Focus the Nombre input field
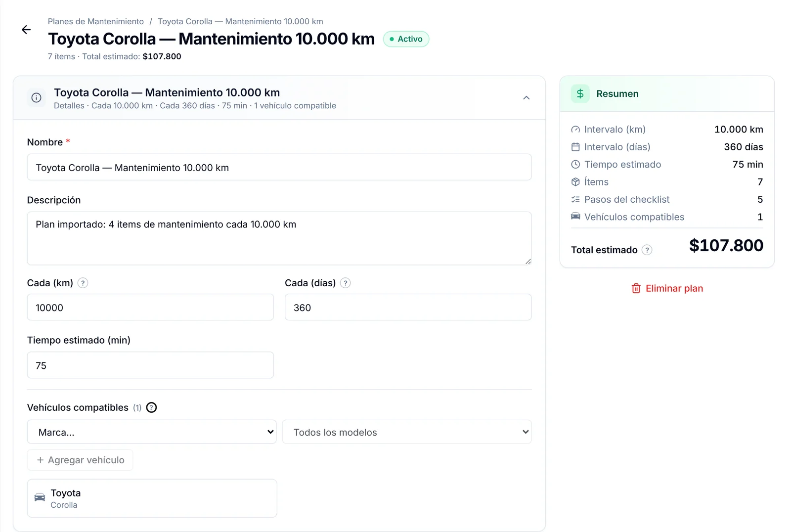The height and width of the screenshot is (532, 791). click(279, 167)
